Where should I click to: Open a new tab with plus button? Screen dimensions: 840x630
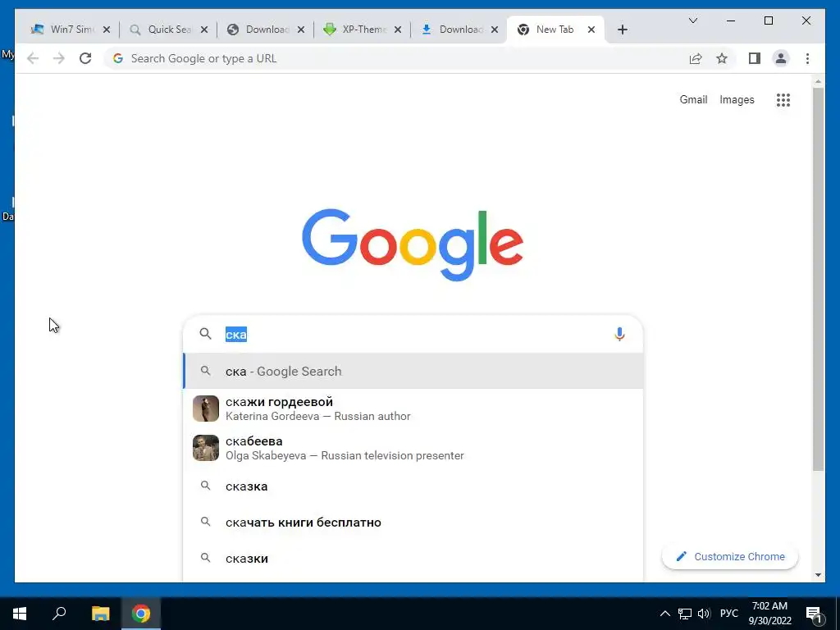pos(622,30)
